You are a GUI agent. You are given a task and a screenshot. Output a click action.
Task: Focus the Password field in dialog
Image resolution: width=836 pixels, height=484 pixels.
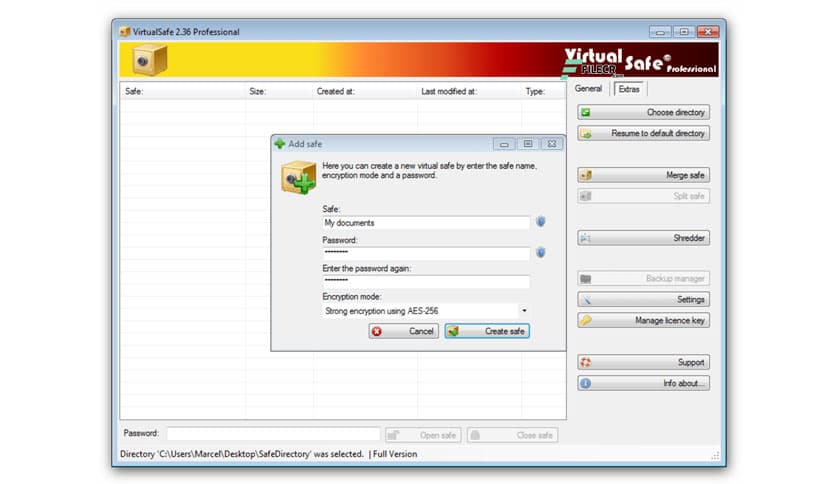(426, 253)
